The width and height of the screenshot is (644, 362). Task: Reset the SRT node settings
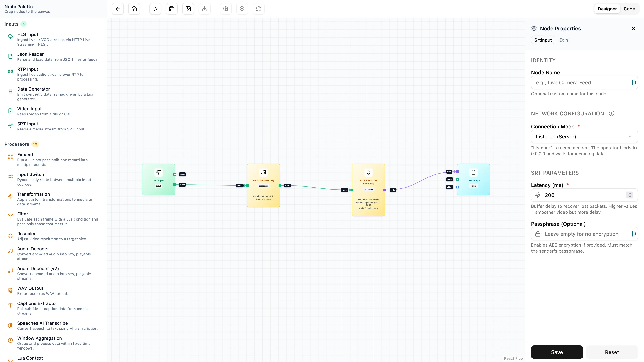coord(612,352)
